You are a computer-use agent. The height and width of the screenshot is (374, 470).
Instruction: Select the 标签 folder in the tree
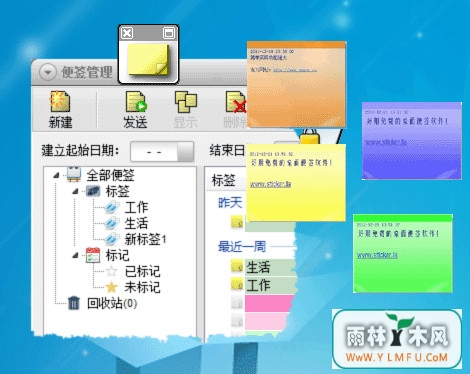tap(117, 191)
